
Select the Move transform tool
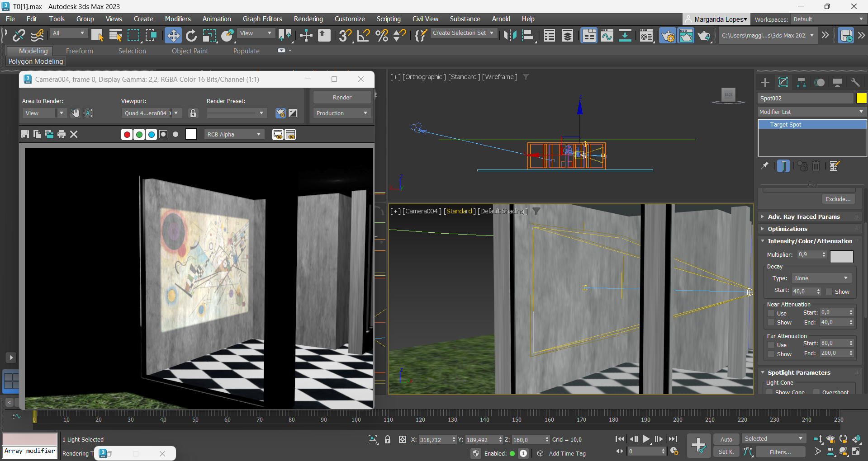173,35
